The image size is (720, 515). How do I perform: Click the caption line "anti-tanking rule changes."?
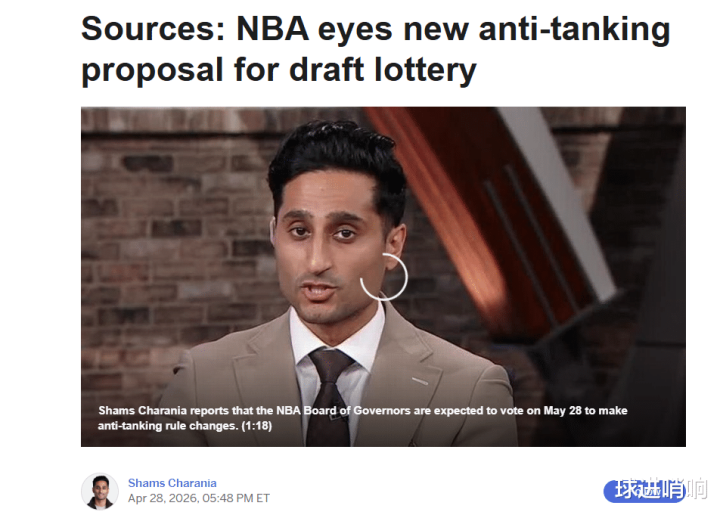pos(168,425)
